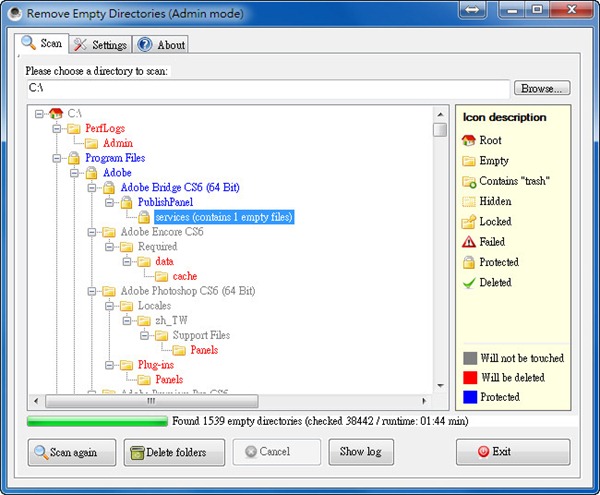Screen dimensions: 600x495
Task: Select Panels under Plug-ins
Action: tap(169, 379)
